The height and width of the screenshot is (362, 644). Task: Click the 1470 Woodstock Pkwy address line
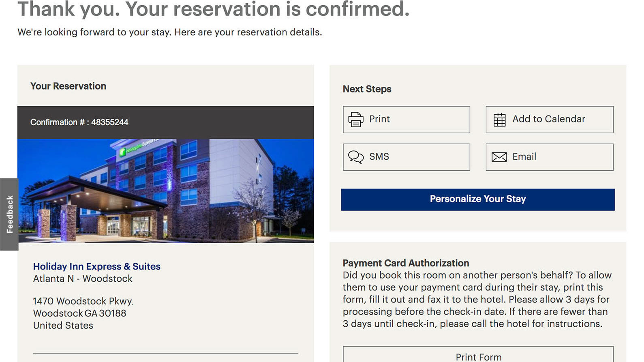click(83, 301)
